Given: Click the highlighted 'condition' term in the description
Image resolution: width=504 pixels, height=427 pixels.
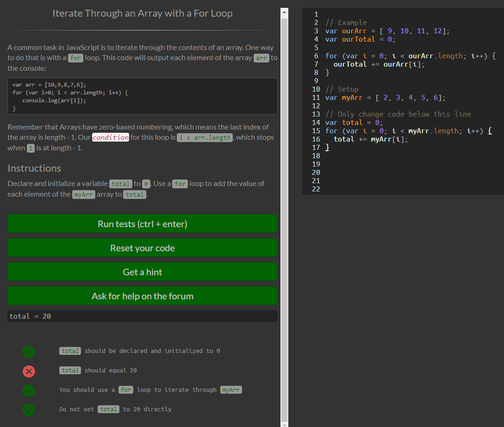Looking at the screenshot, I should point(111,137).
